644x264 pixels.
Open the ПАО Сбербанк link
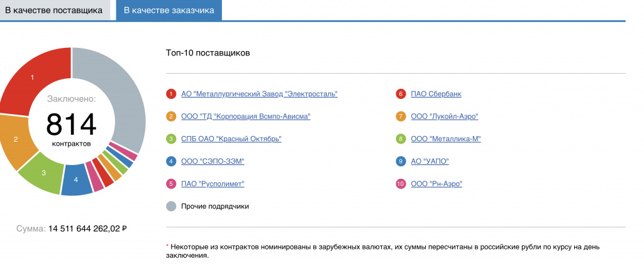coord(436,94)
